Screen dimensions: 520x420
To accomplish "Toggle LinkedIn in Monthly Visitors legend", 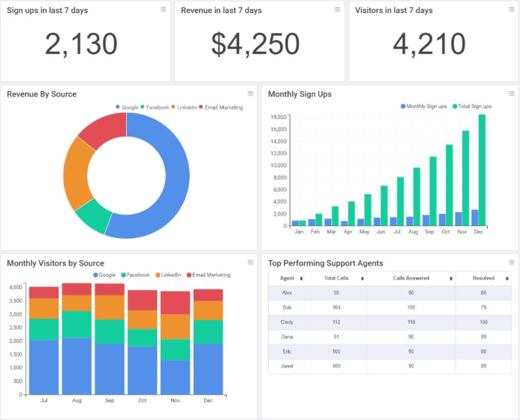I will (168, 275).
